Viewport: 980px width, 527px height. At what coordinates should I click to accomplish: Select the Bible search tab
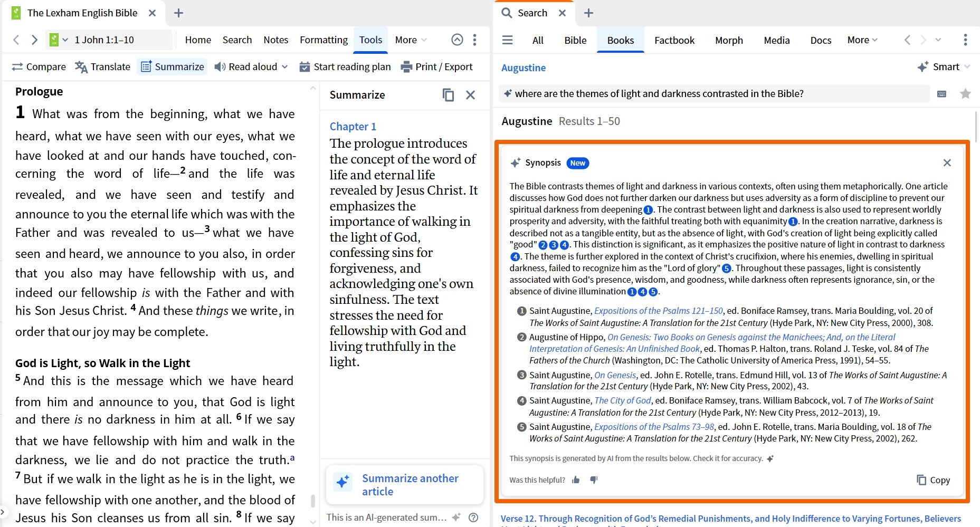pyautogui.click(x=575, y=40)
